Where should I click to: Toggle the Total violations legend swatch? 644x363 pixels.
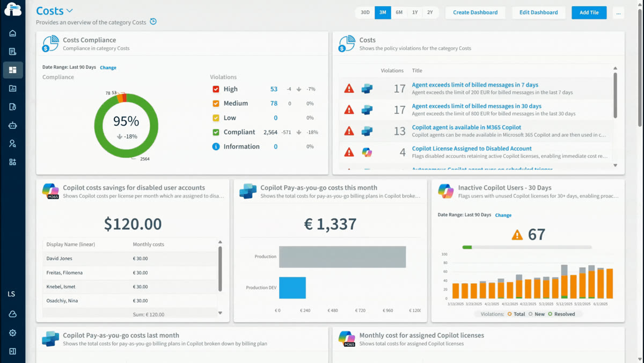pos(509,314)
